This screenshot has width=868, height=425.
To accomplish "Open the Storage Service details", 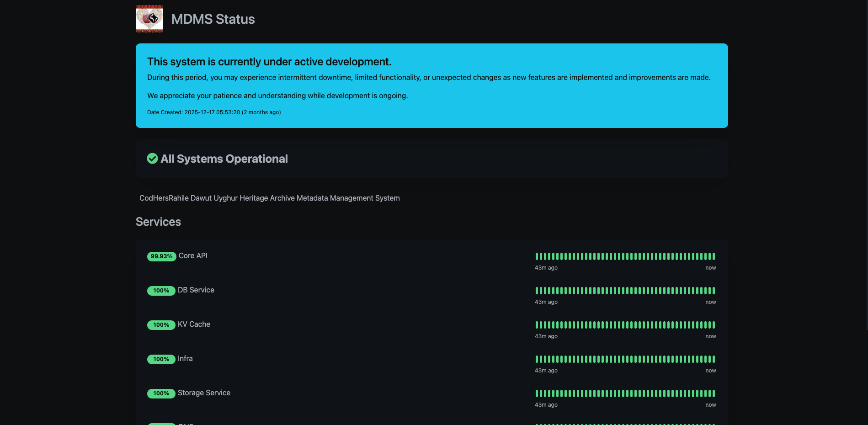I will (204, 393).
